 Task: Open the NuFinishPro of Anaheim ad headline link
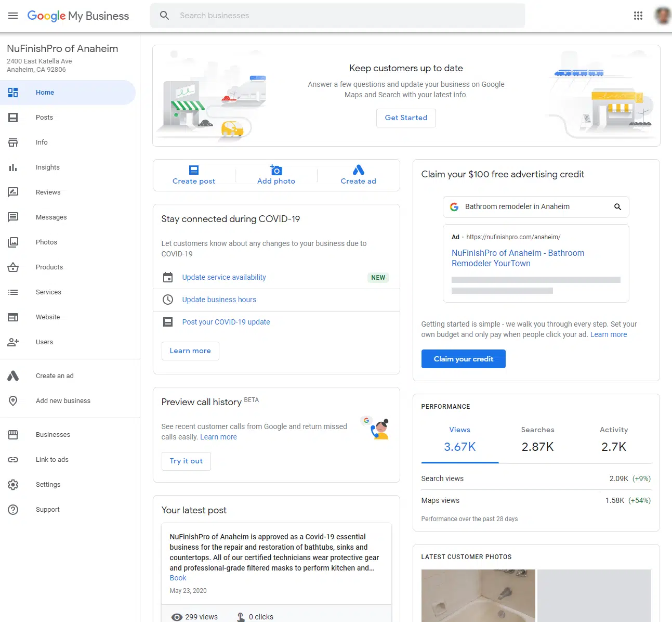pyautogui.click(x=518, y=258)
